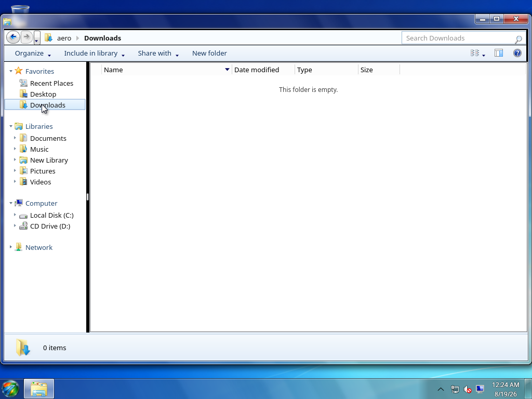The width and height of the screenshot is (532, 399).
Task: Sort by the Size column header
Action: pos(379,70)
